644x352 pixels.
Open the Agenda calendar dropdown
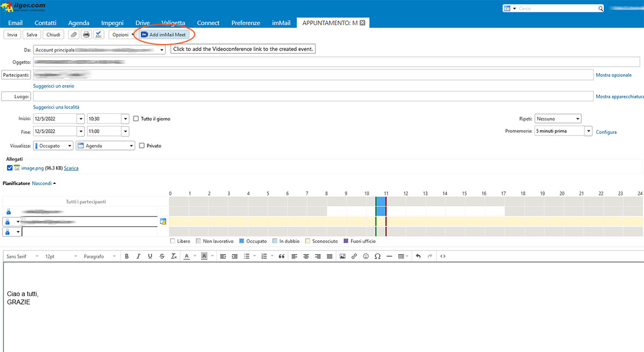coord(105,146)
